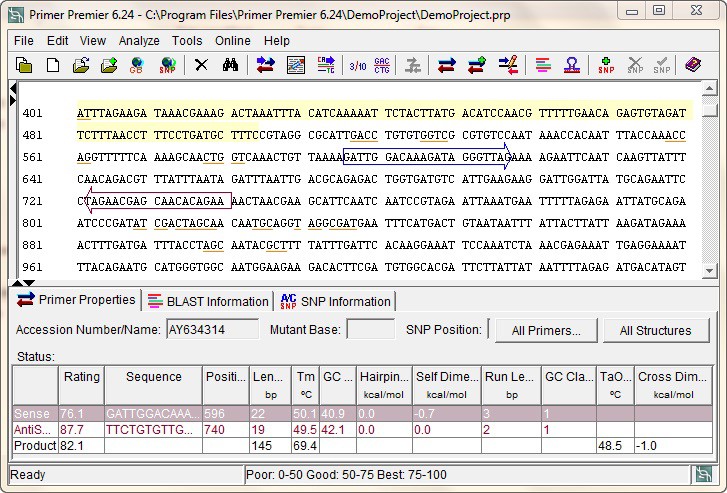Click the new project icon with stacked pages
The image size is (727, 493).
point(24,65)
